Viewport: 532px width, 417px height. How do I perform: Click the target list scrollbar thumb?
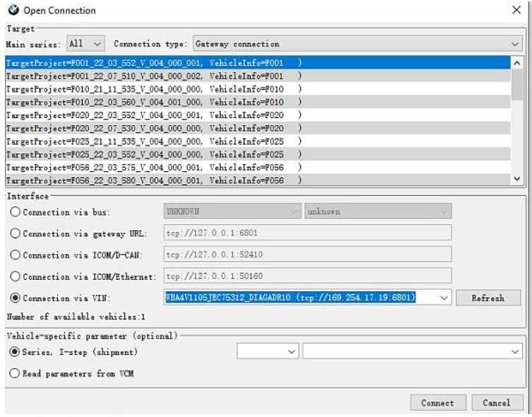[516, 85]
